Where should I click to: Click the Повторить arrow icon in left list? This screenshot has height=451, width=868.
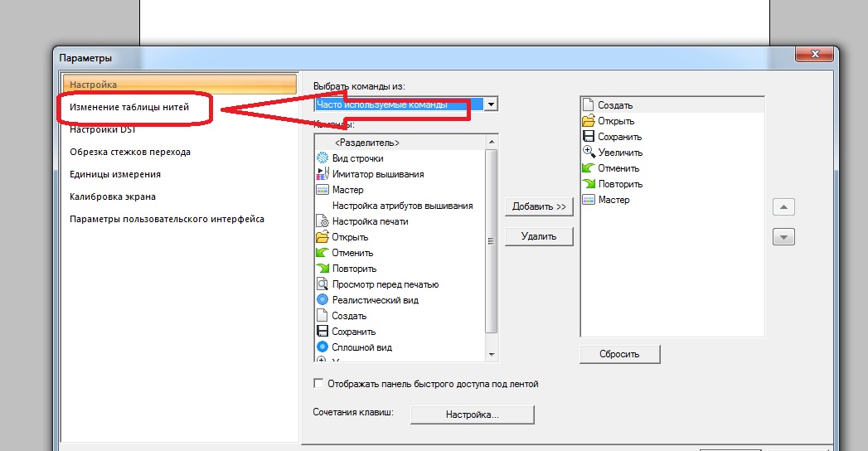[322, 269]
